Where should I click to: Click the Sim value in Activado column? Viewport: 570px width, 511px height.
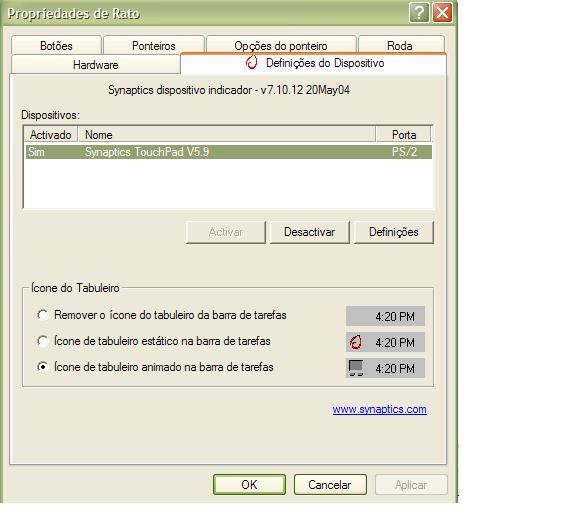click(36, 152)
